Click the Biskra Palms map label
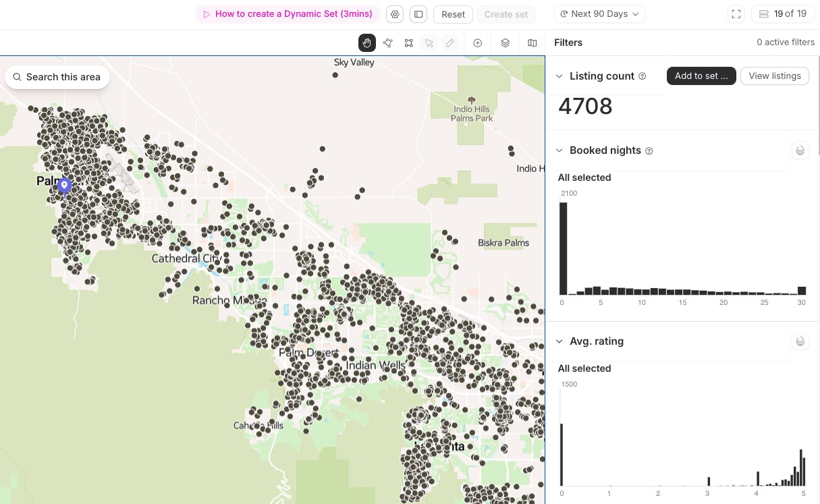 503,243
